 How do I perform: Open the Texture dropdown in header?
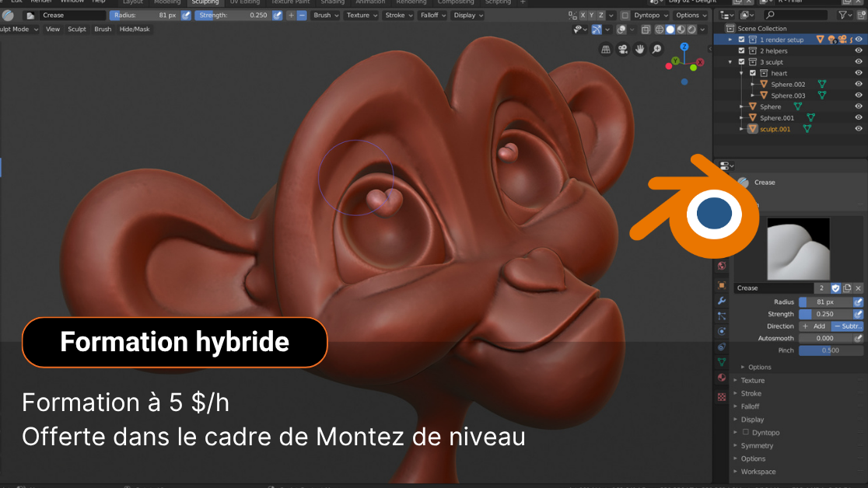pos(362,16)
